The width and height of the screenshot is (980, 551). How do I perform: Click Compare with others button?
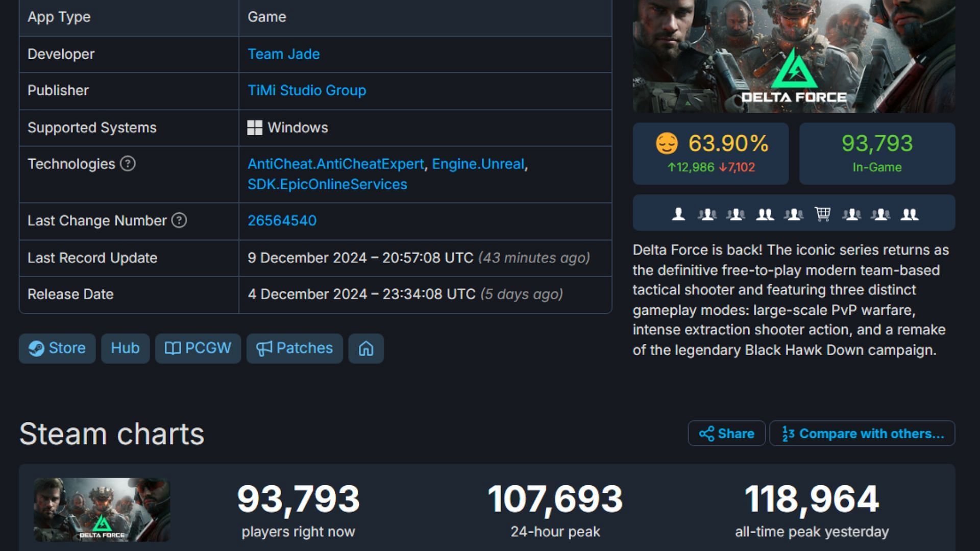pyautogui.click(x=862, y=434)
